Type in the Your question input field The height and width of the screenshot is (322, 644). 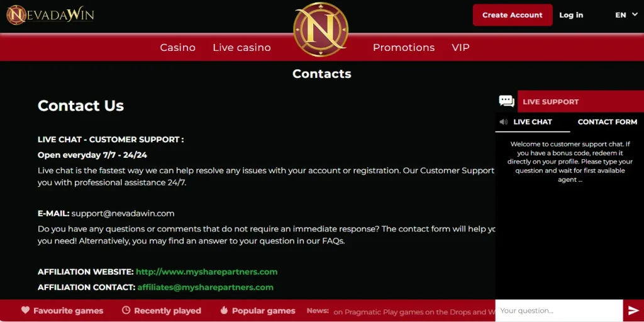558,311
